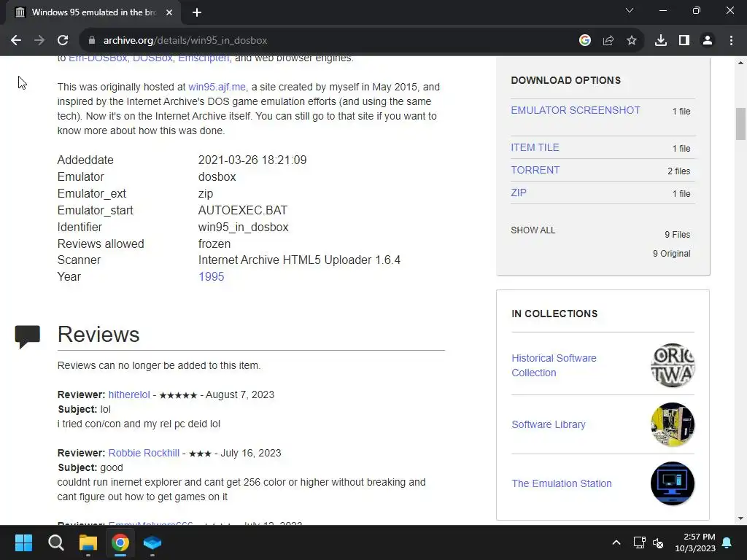Image resolution: width=747 pixels, height=560 pixels.
Task: Open the blue box app in taskbar
Action: 152,542
